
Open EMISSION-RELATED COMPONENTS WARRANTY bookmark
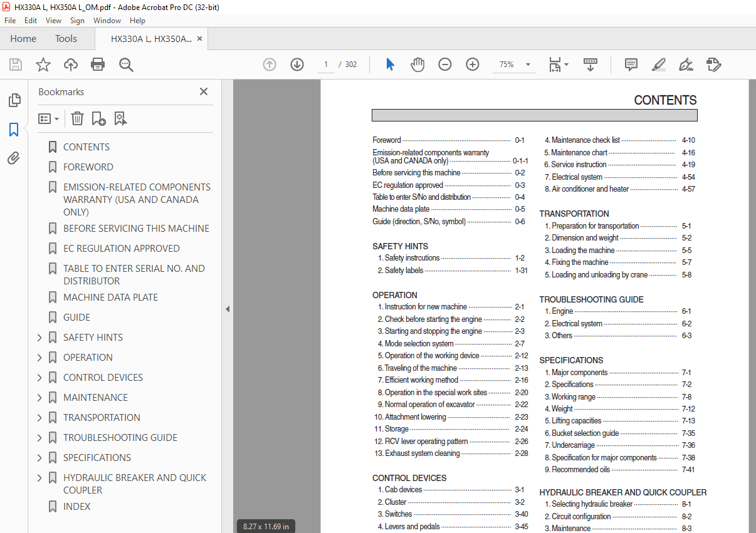point(137,200)
